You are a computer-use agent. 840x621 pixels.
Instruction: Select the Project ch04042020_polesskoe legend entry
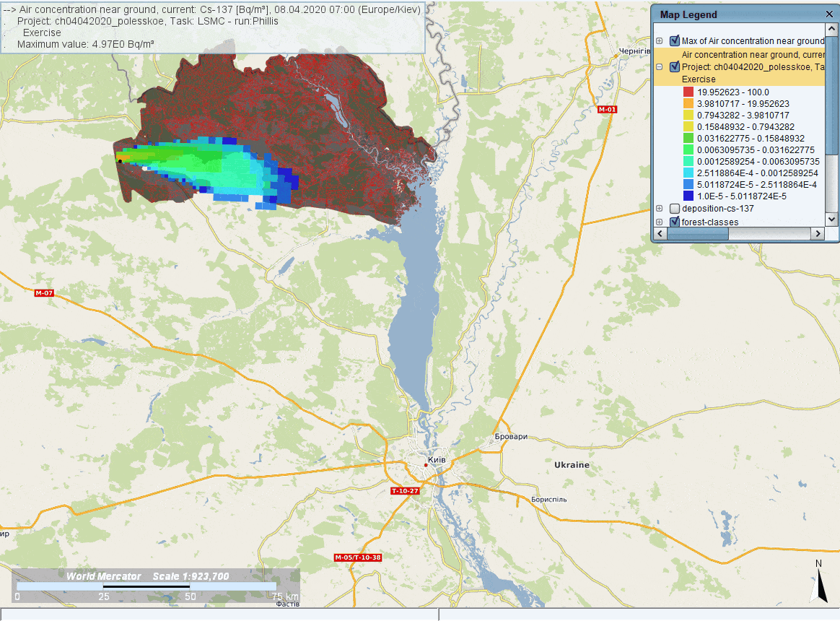pyautogui.click(x=751, y=67)
